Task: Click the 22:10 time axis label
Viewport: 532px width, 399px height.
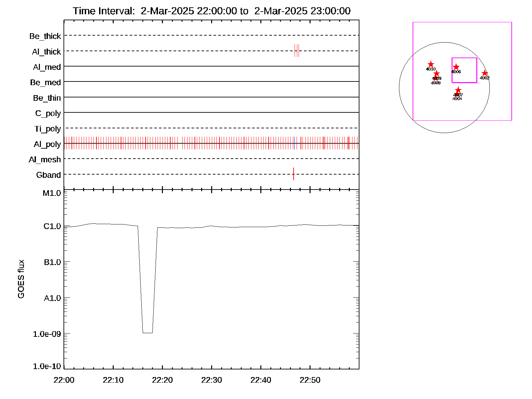Action: pos(113,380)
